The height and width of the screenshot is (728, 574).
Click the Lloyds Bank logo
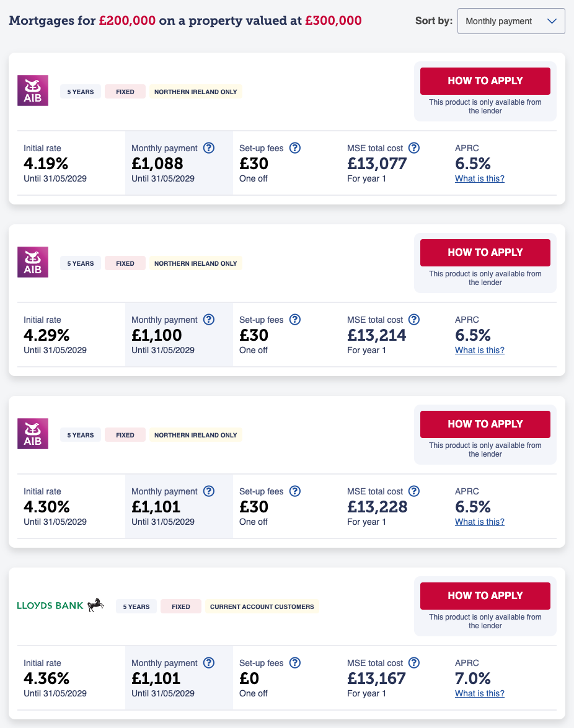[x=60, y=605]
